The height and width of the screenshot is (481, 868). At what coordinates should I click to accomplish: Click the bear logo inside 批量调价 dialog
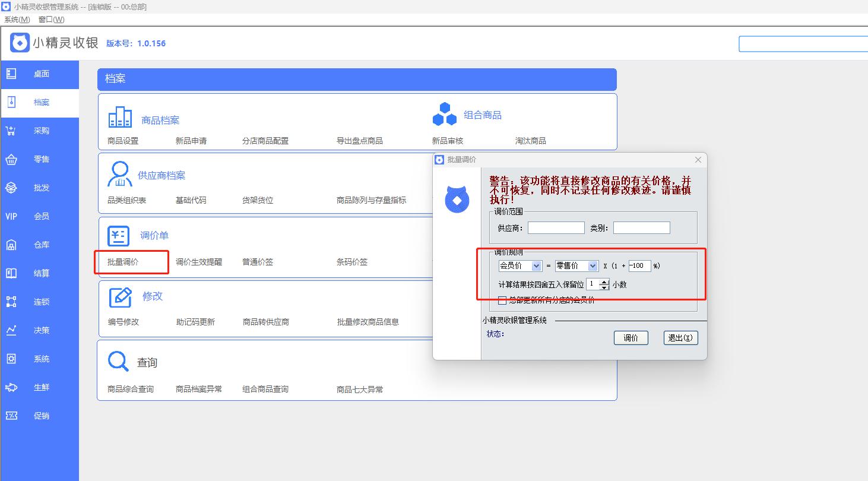(457, 200)
